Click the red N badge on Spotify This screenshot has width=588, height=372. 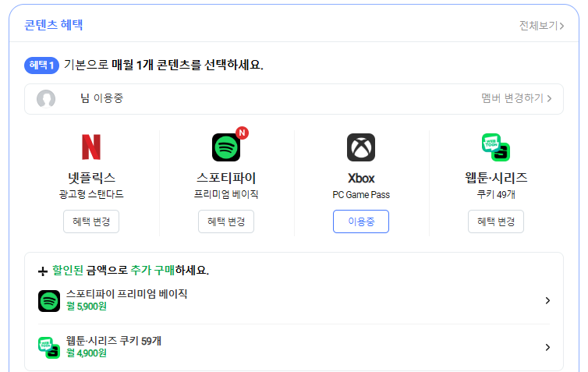243,133
